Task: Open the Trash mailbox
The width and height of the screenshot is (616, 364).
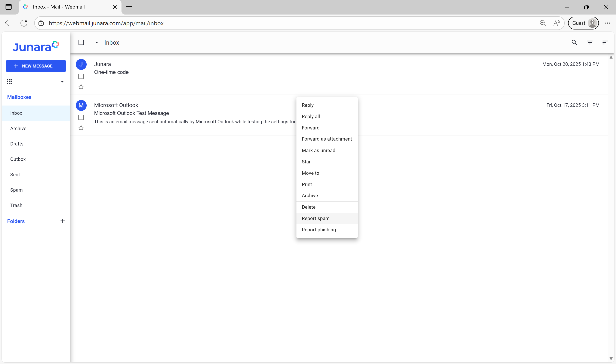Action: (x=36, y=205)
